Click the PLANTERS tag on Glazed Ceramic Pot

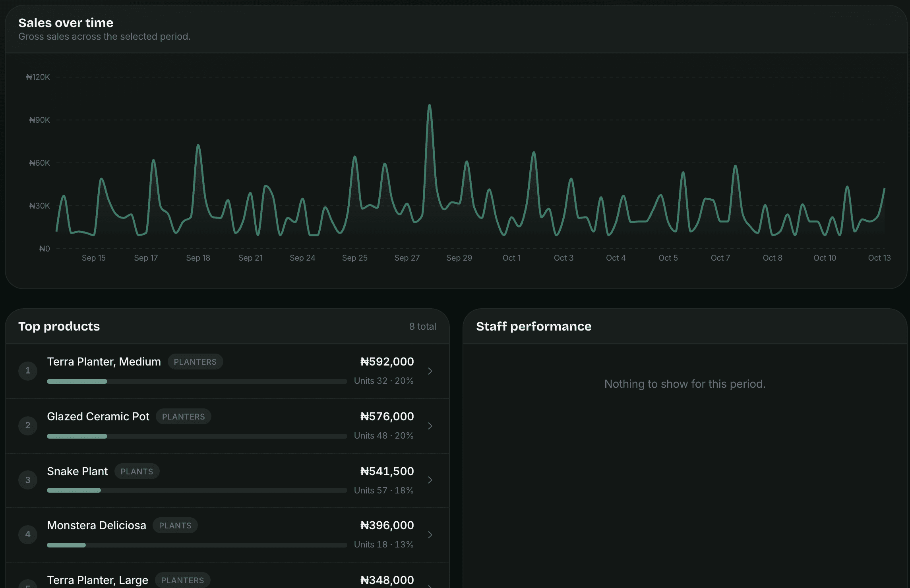click(184, 416)
